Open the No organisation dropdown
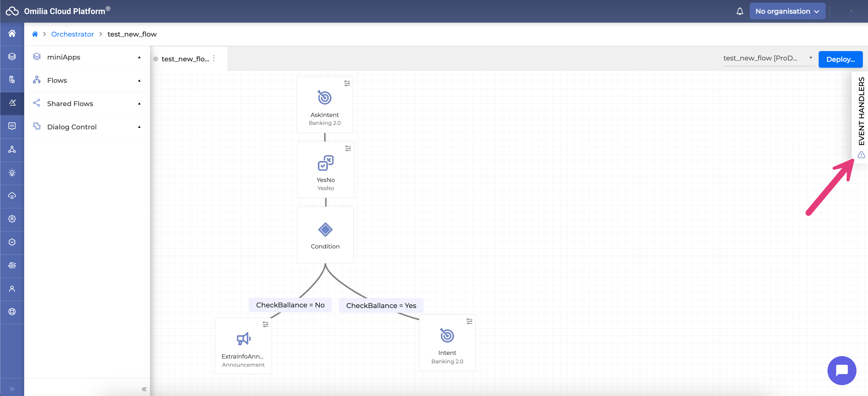The image size is (868, 396). point(787,11)
